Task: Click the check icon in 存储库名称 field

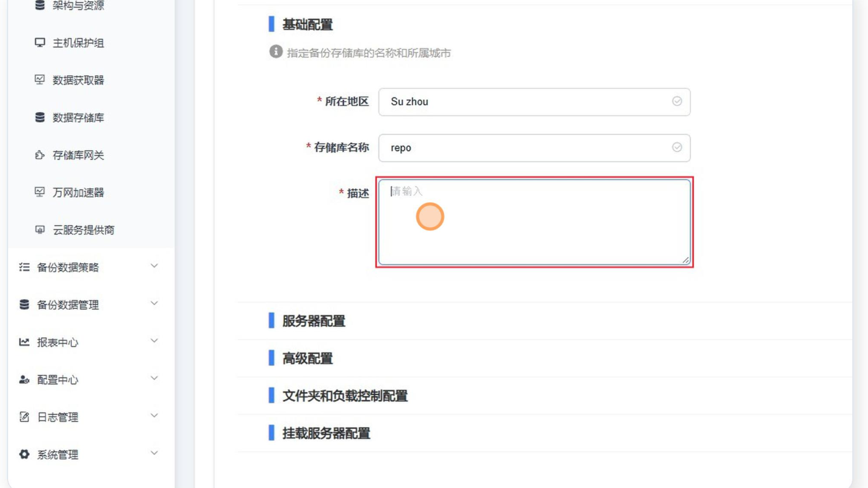Action: [677, 147]
